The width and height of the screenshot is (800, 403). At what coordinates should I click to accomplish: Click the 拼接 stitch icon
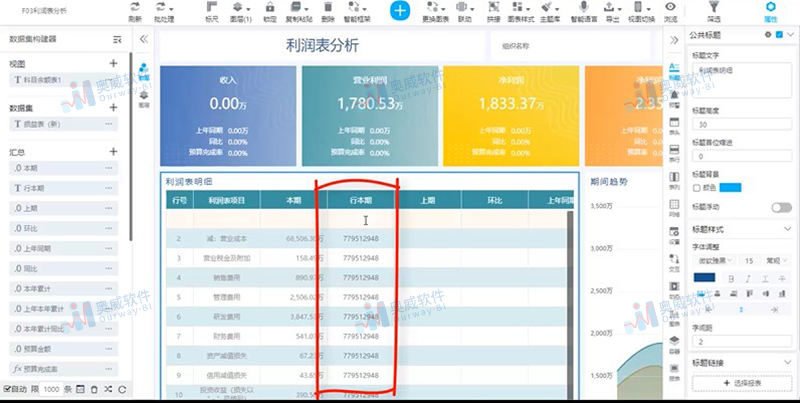tap(493, 7)
